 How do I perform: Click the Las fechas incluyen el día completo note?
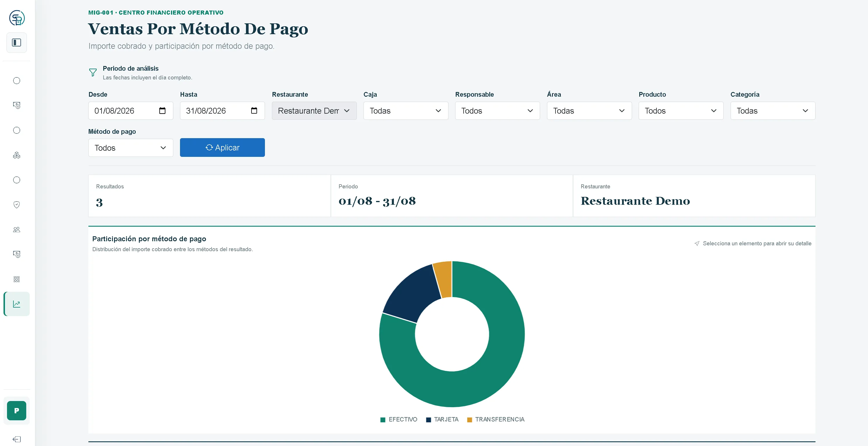coord(147,78)
